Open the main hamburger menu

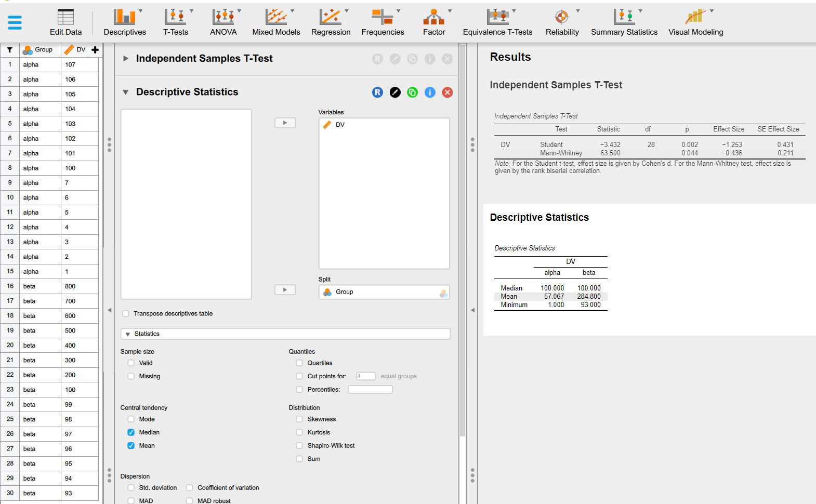pos(15,22)
